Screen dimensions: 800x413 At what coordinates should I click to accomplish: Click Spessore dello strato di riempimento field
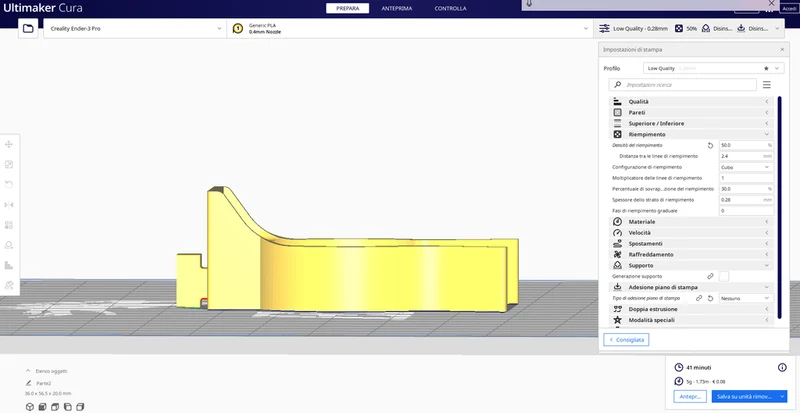click(x=746, y=200)
